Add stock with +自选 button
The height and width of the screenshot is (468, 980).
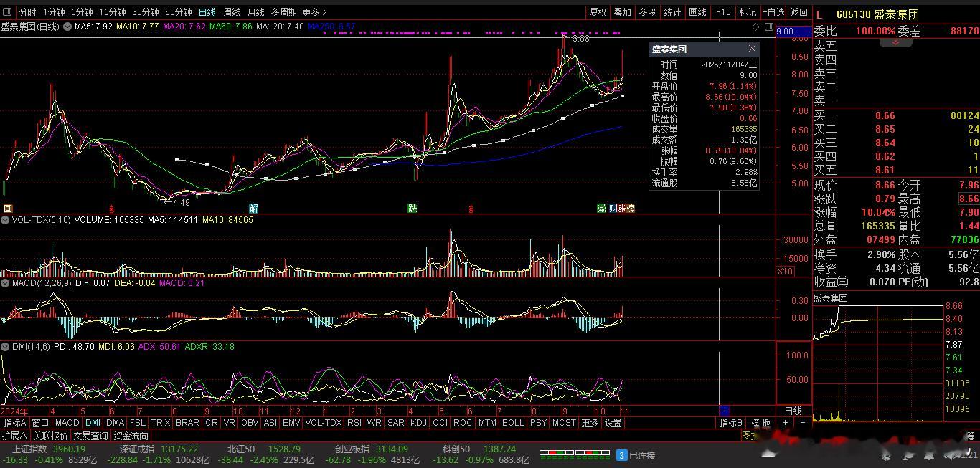click(x=774, y=12)
